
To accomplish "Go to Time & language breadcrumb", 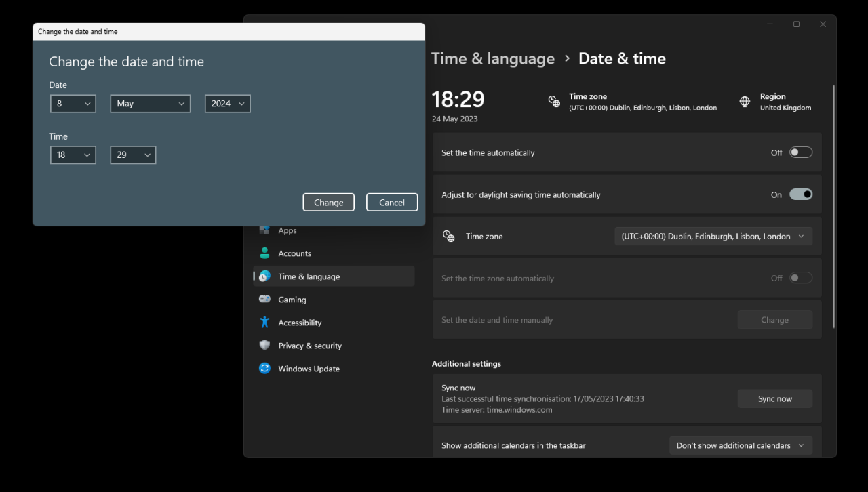I will click(x=493, y=59).
